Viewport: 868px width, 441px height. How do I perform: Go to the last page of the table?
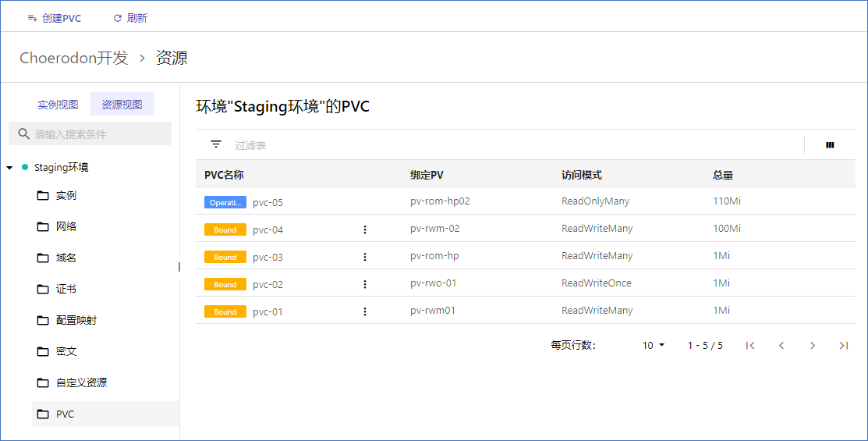coord(844,346)
